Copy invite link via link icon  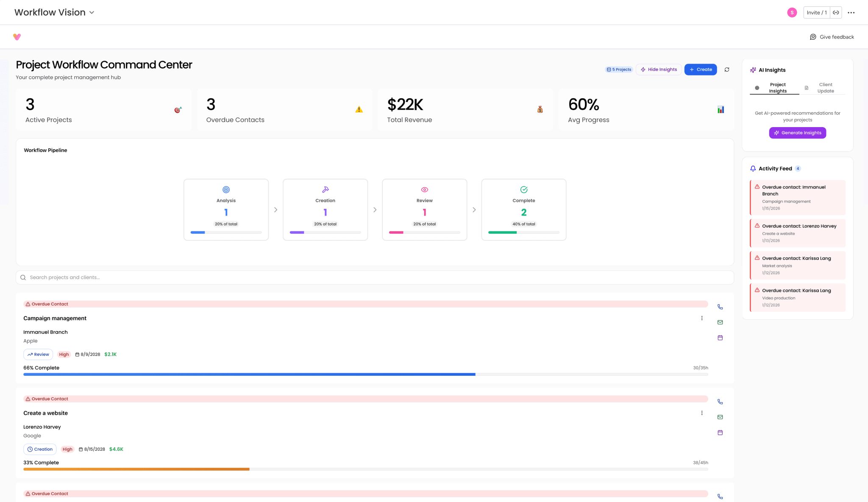click(x=836, y=12)
